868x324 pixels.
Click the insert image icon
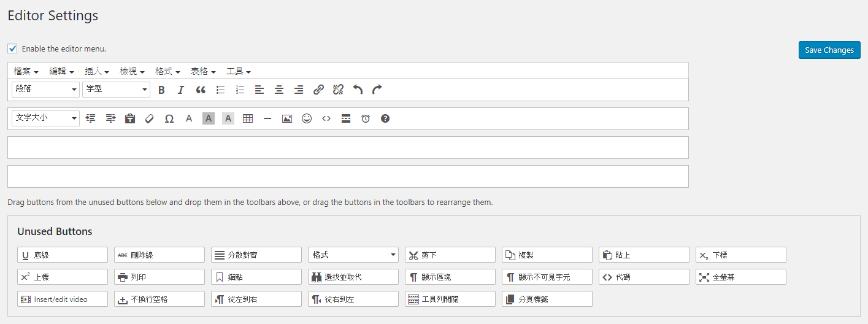[x=287, y=118]
